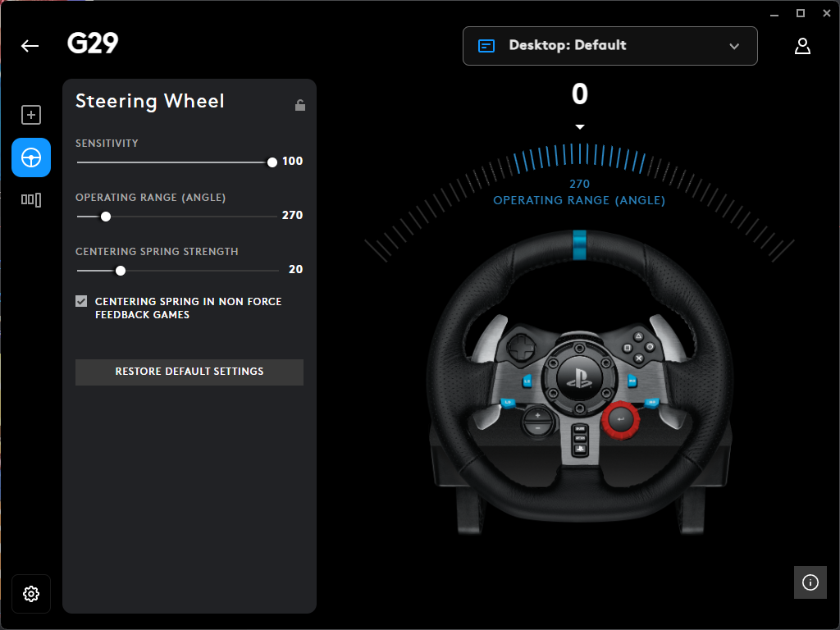The height and width of the screenshot is (630, 840).
Task: Click the Centering Spring Strength slider handle
Action: [x=120, y=270]
